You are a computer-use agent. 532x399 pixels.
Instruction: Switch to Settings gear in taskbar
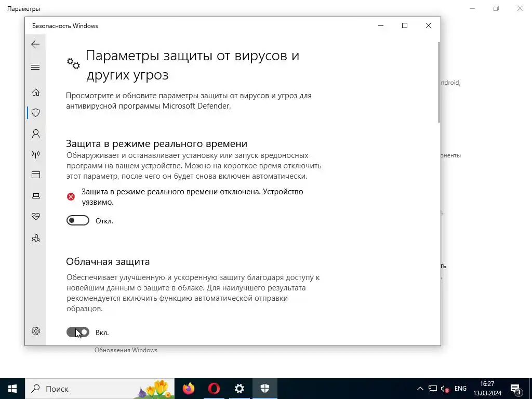click(x=239, y=389)
